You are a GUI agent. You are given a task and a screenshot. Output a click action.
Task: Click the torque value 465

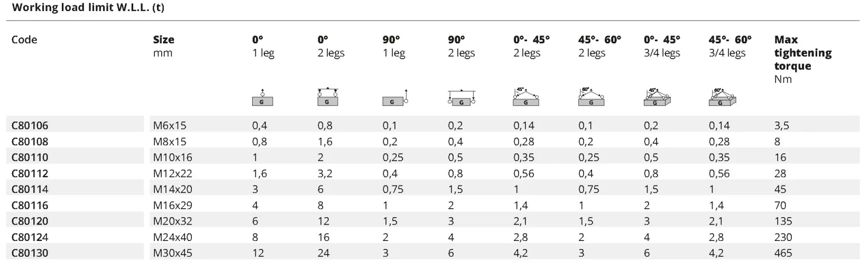783,253
